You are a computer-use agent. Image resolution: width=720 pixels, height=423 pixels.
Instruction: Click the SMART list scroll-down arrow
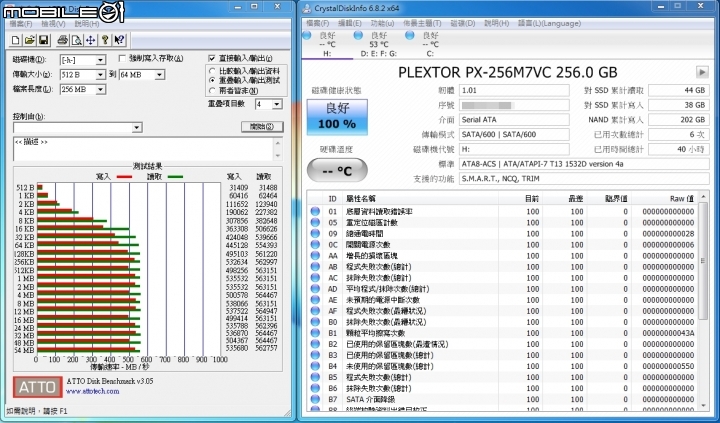[703, 406]
